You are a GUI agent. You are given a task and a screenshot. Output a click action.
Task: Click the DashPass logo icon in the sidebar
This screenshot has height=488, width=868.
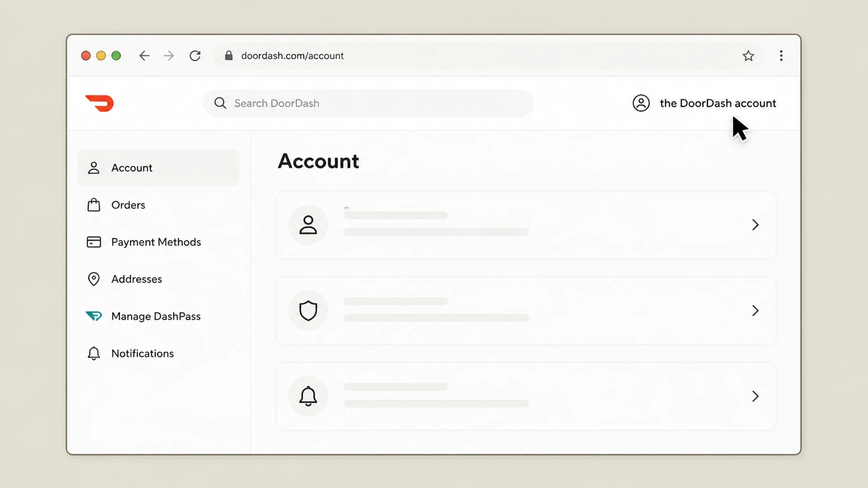94,316
